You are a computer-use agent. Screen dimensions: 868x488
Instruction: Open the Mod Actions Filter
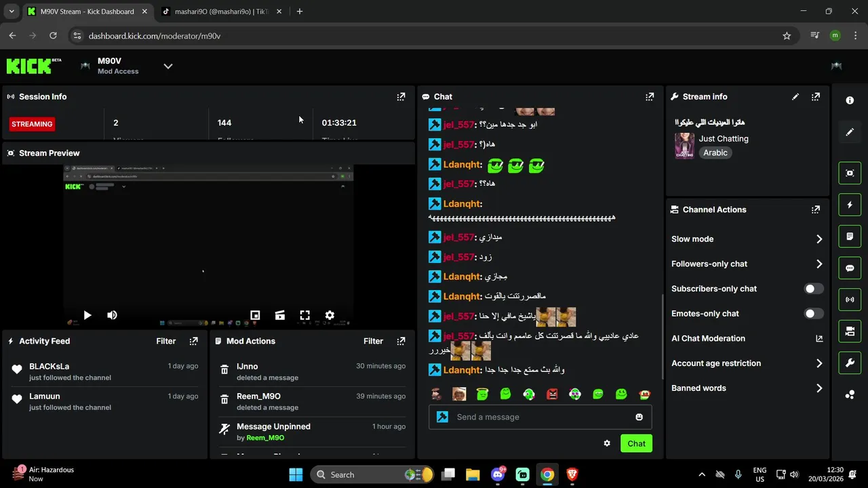(x=374, y=341)
